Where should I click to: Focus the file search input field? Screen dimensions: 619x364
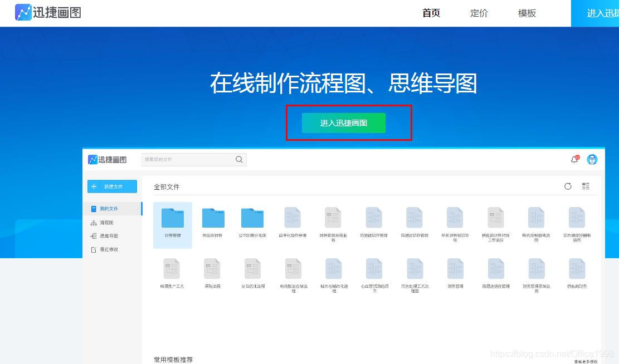click(x=194, y=159)
